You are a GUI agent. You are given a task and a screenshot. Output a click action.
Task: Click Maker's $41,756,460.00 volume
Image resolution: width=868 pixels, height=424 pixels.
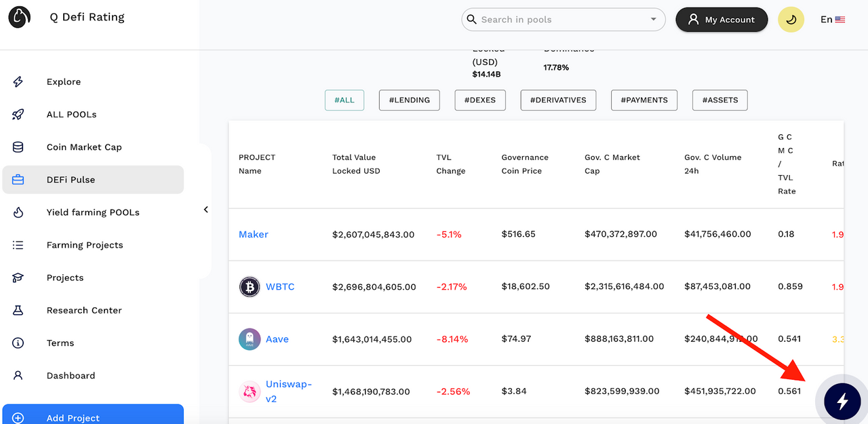717,234
